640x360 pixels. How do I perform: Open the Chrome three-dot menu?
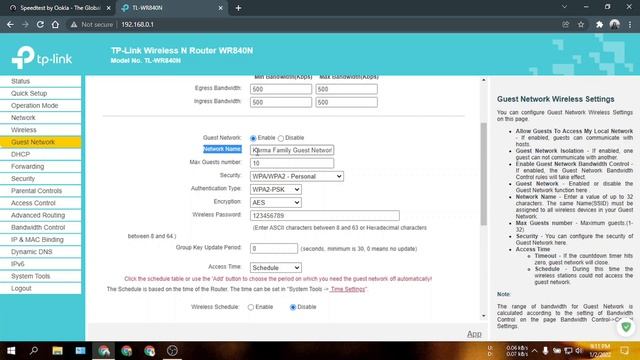(630, 24)
